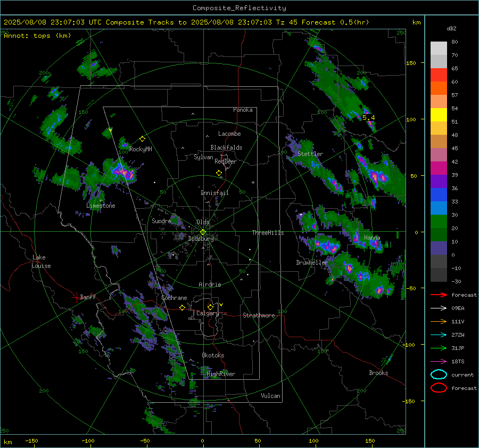This screenshot has height=448, width=479.
Task: Click the Blackfalds city label
Action: (226, 148)
